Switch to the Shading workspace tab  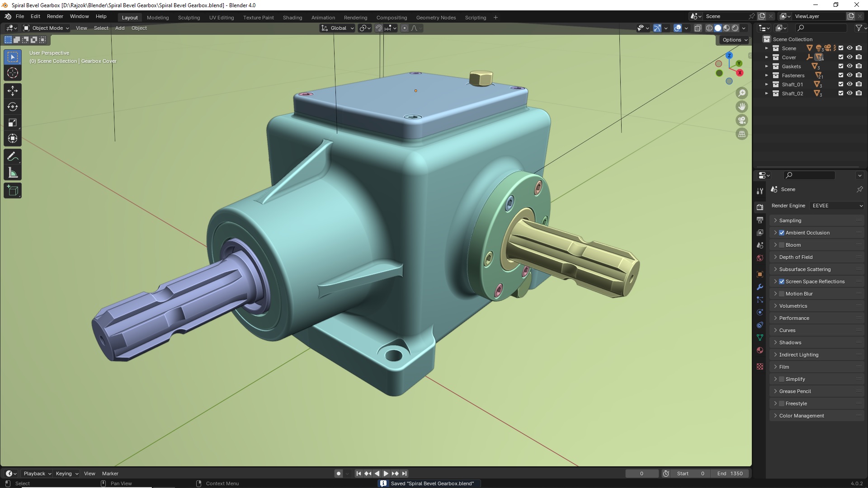292,18
